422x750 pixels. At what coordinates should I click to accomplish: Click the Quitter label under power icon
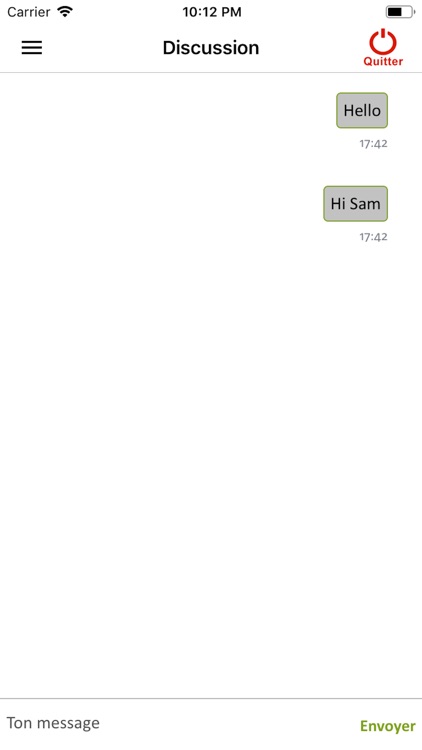[x=383, y=61]
